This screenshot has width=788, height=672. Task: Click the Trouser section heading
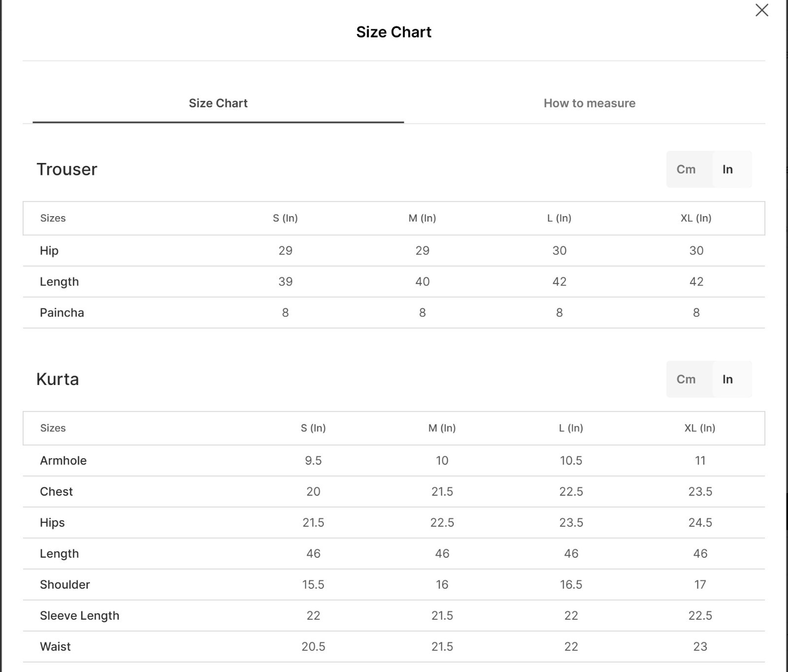[x=67, y=169]
